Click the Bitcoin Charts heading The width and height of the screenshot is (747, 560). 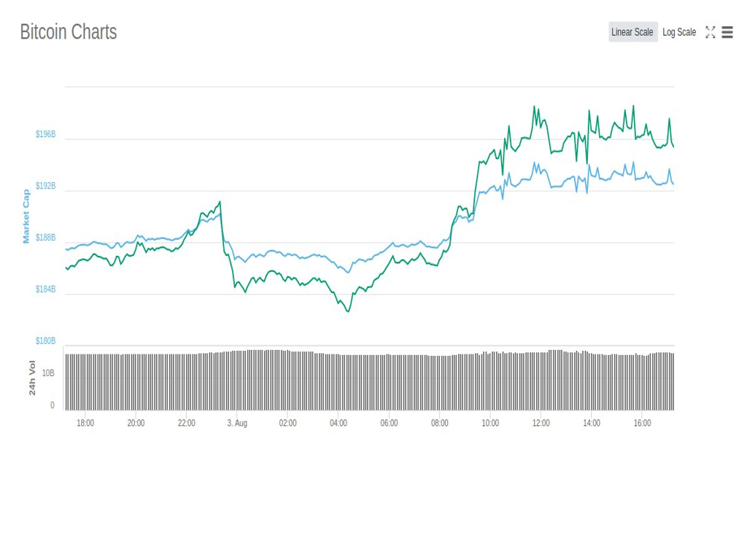point(68,32)
